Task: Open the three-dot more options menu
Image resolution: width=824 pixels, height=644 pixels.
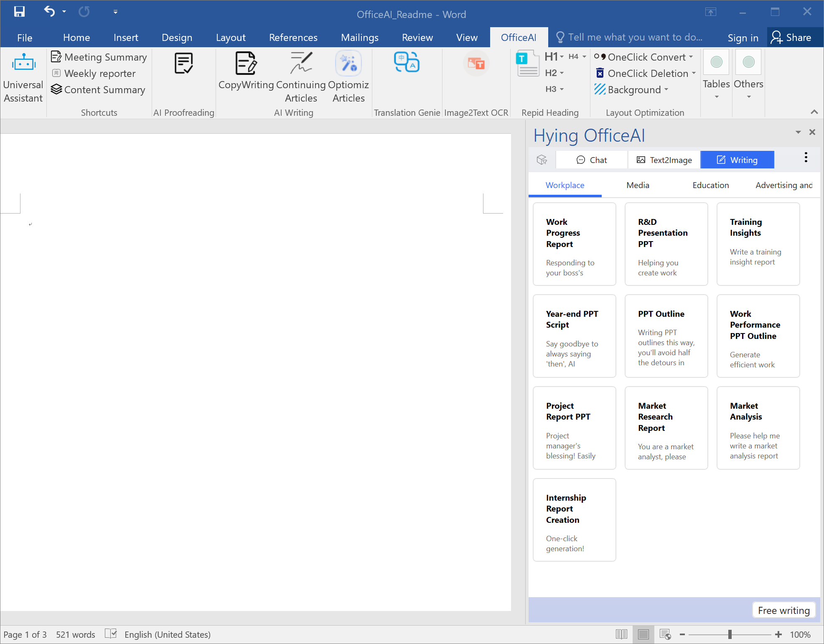Action: [x=806, y=158]
